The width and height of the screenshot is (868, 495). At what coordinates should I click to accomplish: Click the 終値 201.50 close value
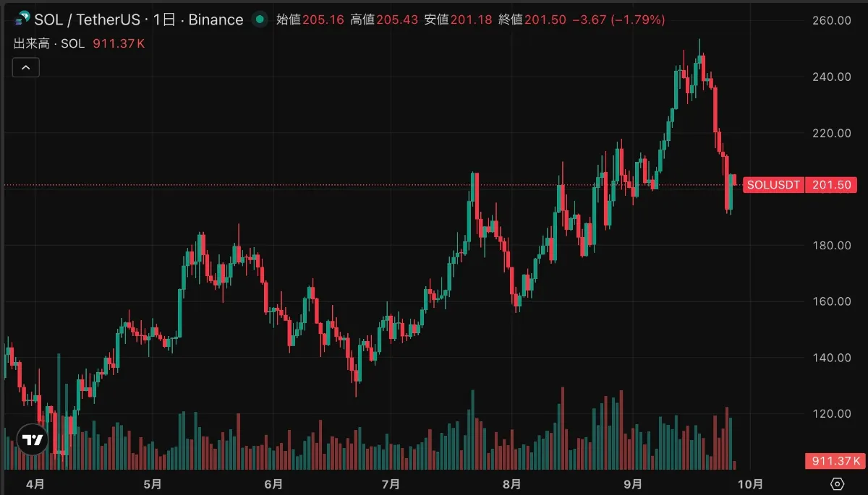tap(532, 20)
